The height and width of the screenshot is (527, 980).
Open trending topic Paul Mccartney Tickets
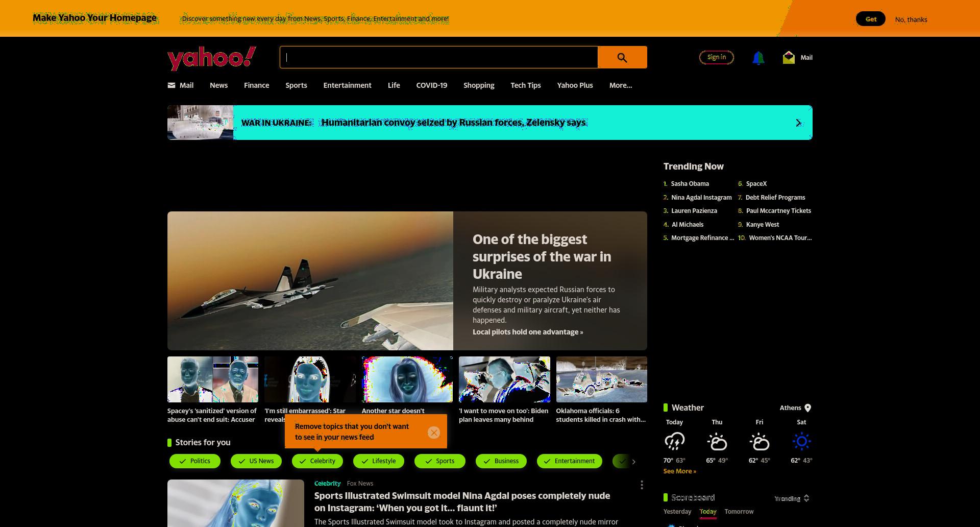778,211
